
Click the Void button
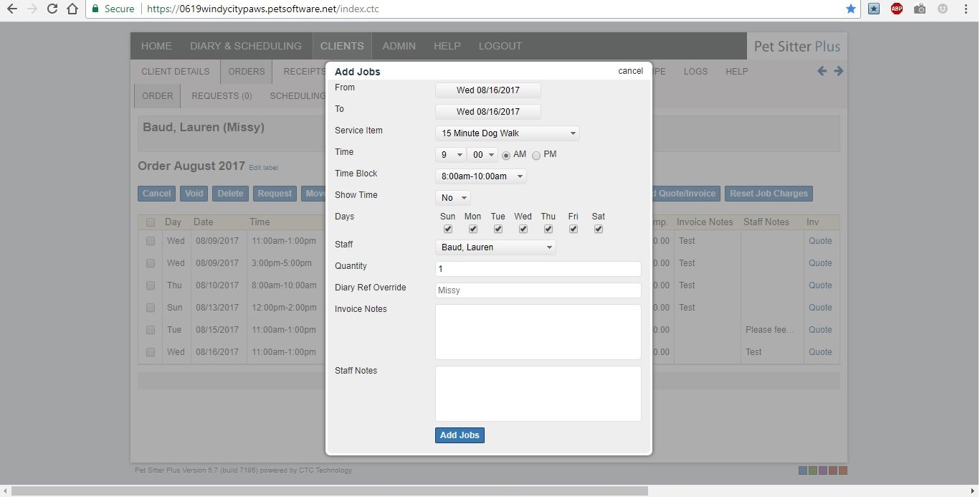[194, 194]
